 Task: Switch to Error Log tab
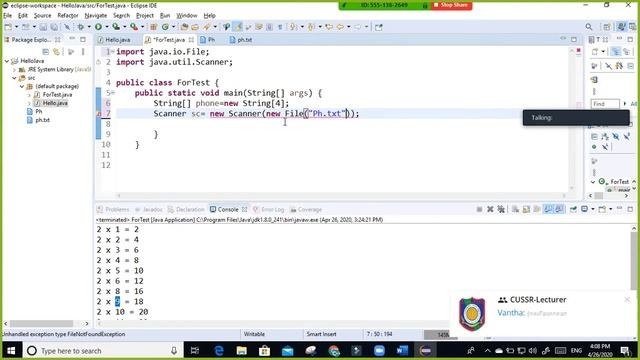[x=269, y=209]
